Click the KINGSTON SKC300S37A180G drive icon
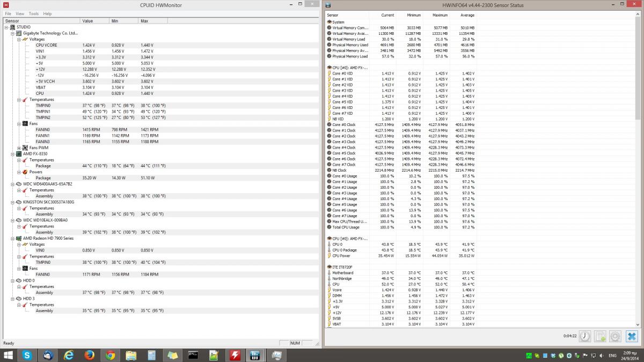644x362 pixels. point(18,202)
